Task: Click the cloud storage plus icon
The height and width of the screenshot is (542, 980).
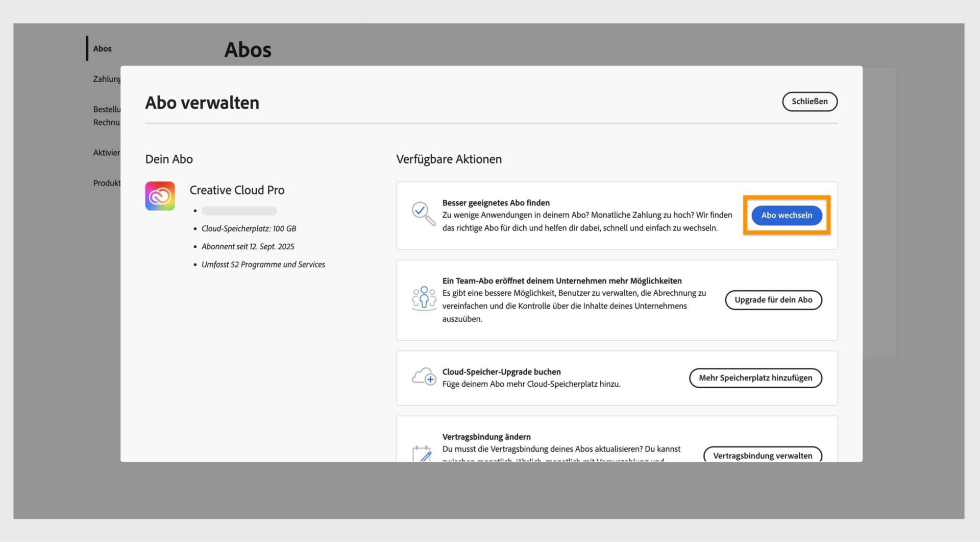Action: [424, 378]
